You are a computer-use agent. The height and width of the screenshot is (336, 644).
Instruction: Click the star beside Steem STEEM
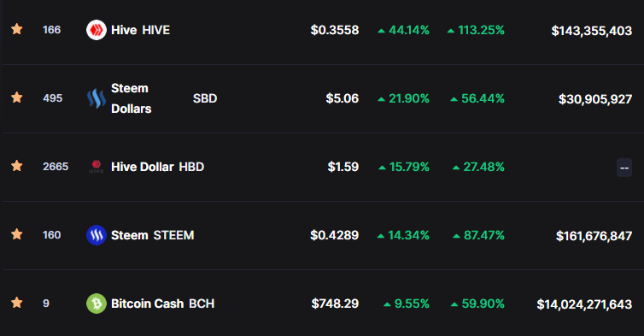[x=17, y=234]
